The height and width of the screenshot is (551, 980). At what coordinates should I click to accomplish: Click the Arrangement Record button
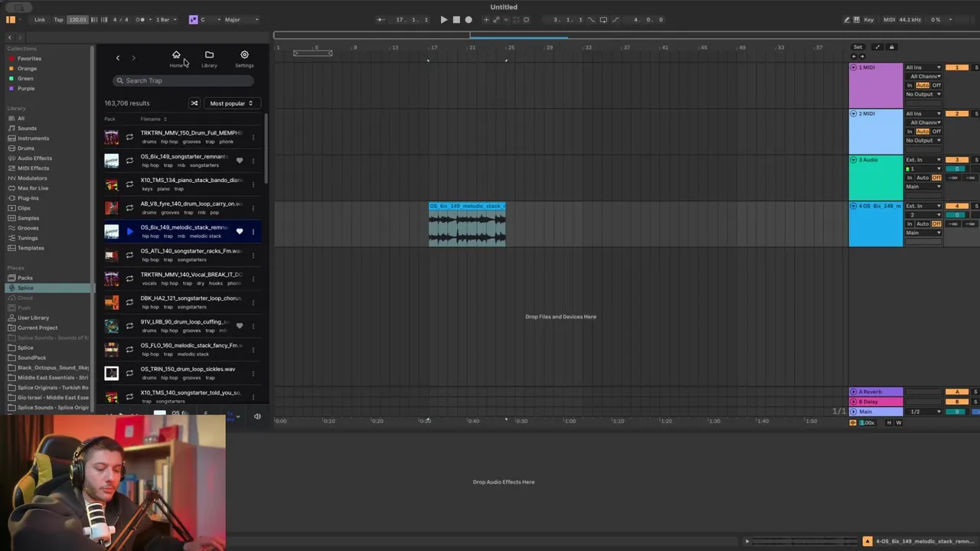(x=469, y=20)
